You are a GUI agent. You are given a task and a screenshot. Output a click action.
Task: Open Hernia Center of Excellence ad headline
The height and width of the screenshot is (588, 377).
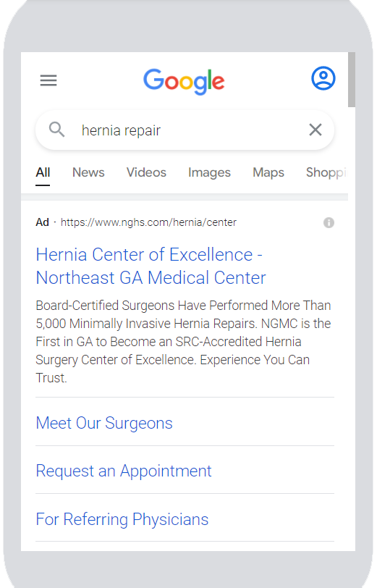(x=151, y=266)
